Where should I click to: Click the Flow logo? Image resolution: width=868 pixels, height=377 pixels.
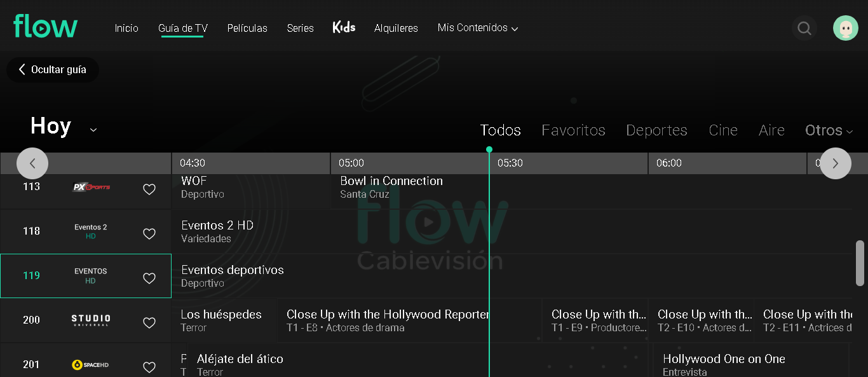[46, 27]
